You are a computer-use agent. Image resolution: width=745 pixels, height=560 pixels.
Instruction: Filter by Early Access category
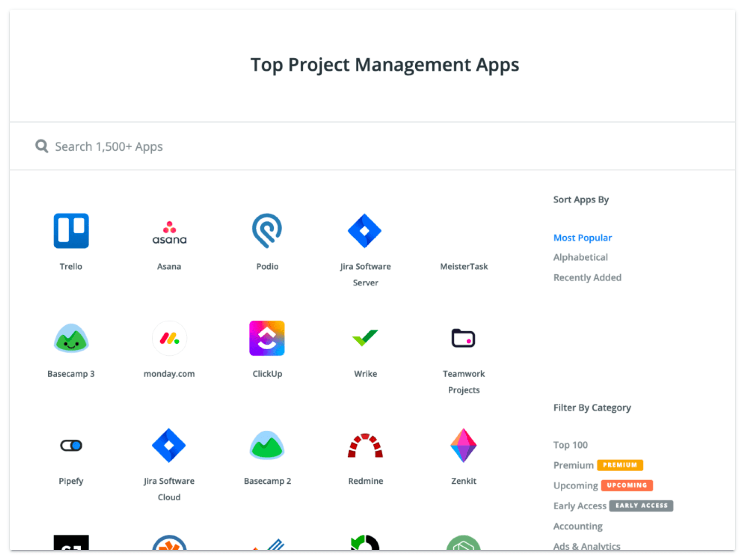click(x=580, y=506)
